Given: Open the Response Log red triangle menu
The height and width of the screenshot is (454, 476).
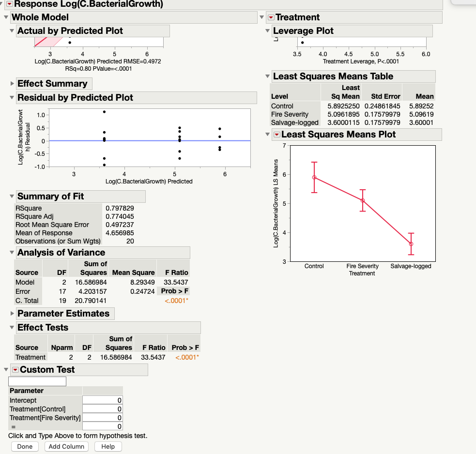Looking at the screenshot, I should [11, 4].
